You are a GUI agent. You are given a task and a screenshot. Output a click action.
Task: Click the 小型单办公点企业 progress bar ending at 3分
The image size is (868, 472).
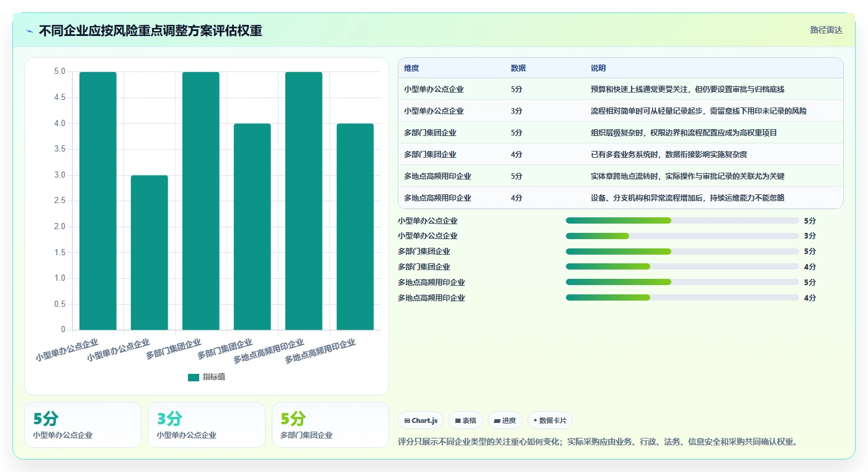click(682, 236)
